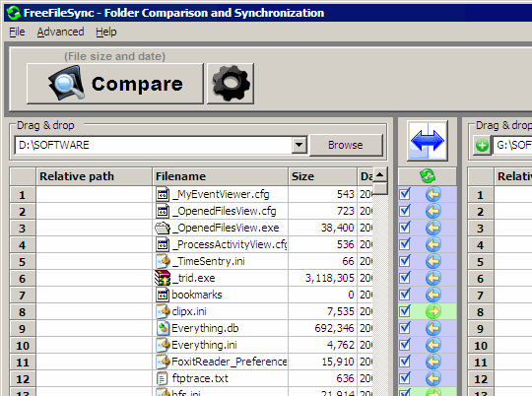Open the Advanced menu
Screen dimensions: 532x396
[60, 32]
